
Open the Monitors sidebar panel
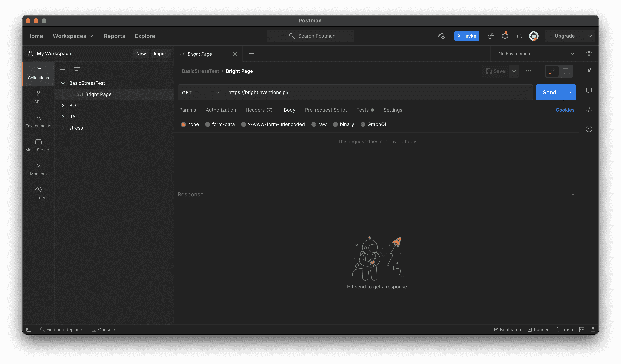tap(38, 169)
